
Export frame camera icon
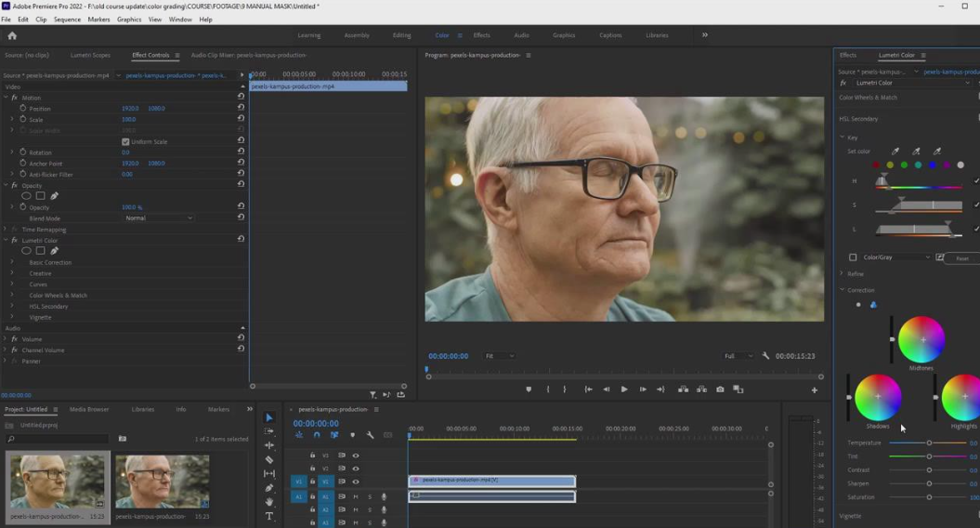pyautogui.click(x=720, y=389)
